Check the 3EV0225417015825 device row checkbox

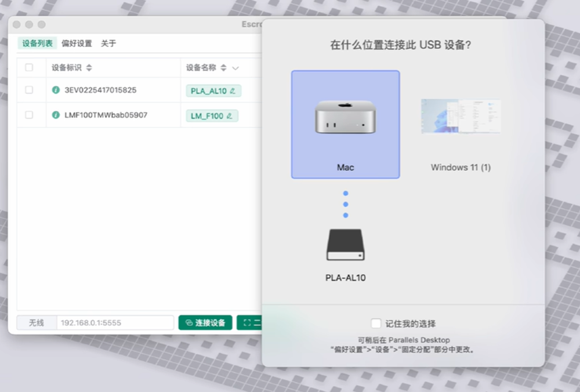[29, 90]
